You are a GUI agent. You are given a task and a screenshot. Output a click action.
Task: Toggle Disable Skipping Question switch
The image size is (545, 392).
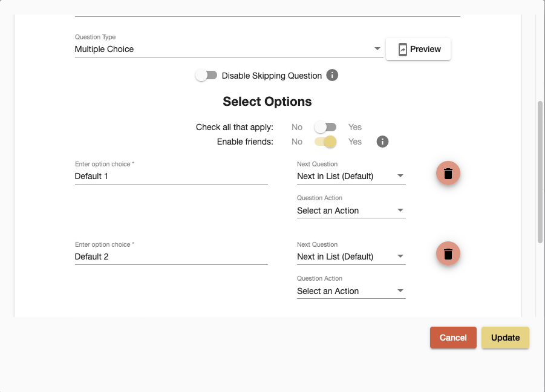[206, 75]
